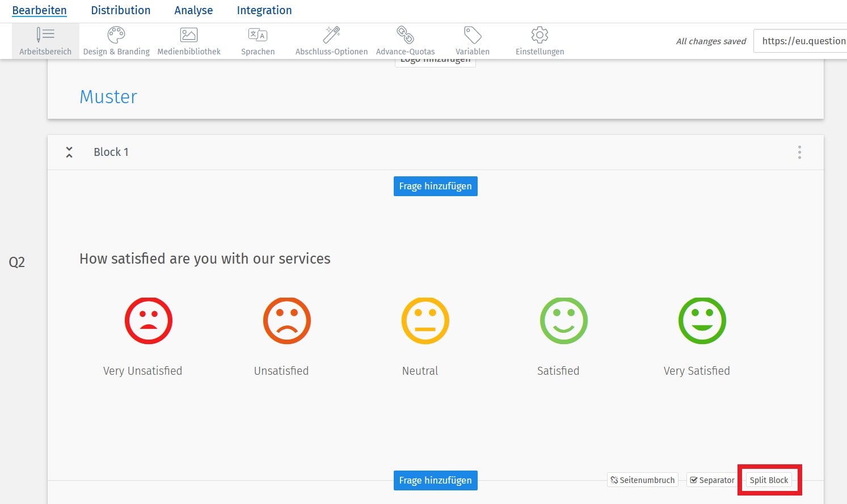This screenshot has height=504, width=847.
Task: Open the Variablen panel
Action: click(473, 40)
